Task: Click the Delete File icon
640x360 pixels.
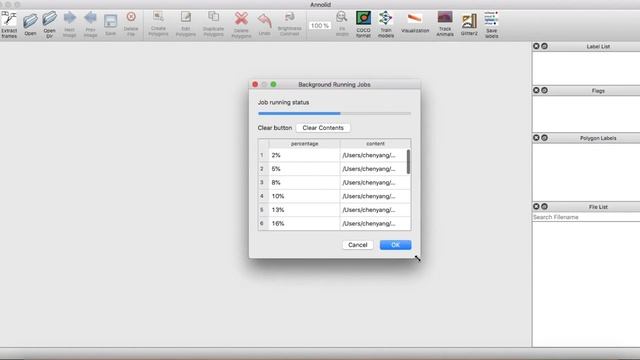Action: 131,24
